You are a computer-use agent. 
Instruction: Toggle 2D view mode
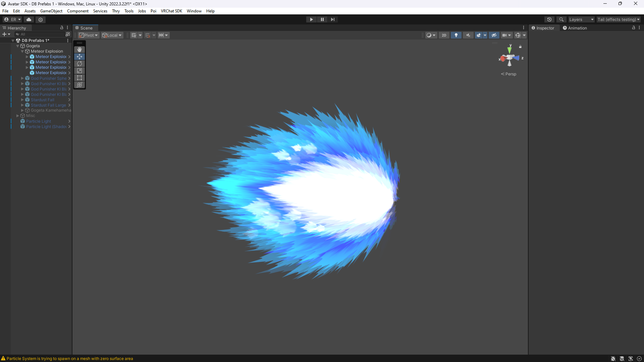coord(444,35)
